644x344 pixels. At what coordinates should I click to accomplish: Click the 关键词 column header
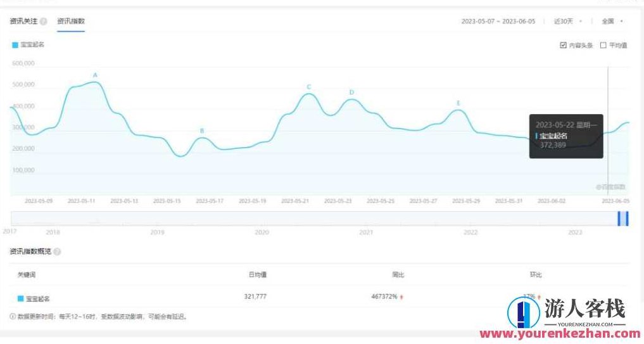27,274
